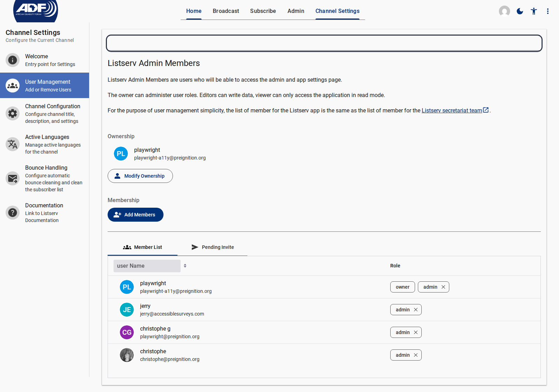
Task: Focus the empty search field at top
Action: tap(324, 43)
